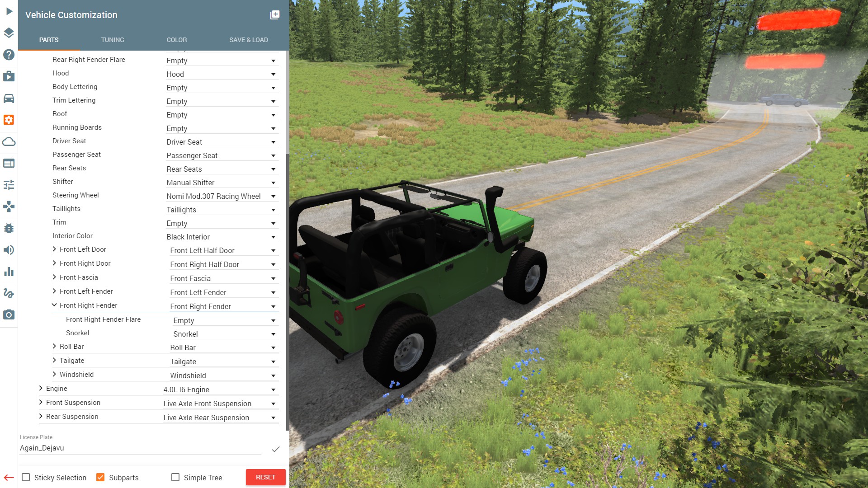The image size is (868, 488).
Task: Select the Passenger Seat row label
Action: point(76,155)
